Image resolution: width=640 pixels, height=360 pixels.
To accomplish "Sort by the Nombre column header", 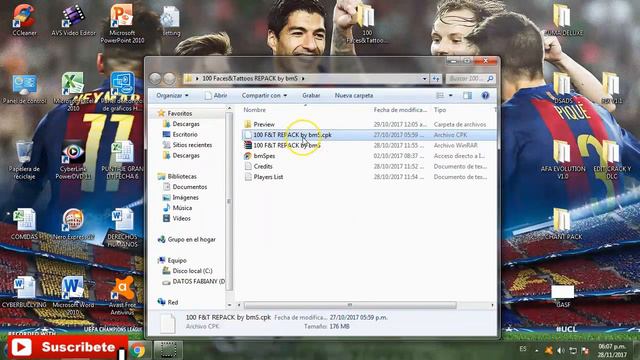I will tap(254, 110).
